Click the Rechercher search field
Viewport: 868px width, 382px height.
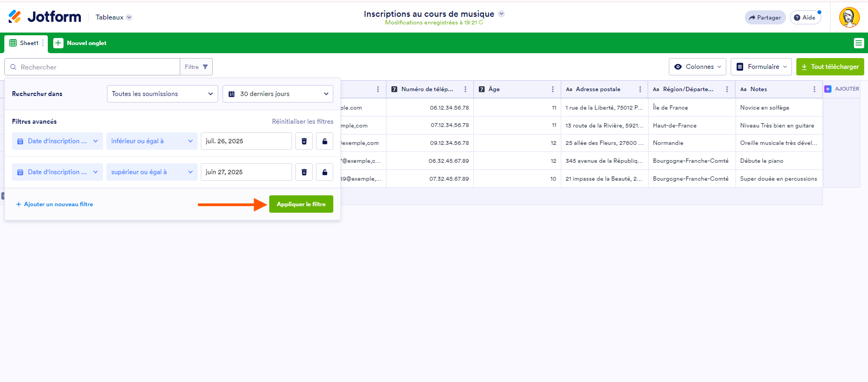(x=92, y=67)
